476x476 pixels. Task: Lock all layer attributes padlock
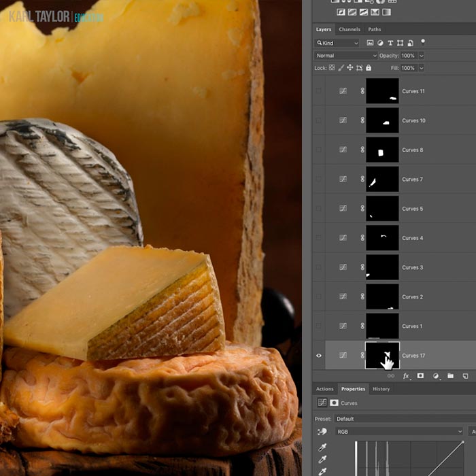pos(369,67)
